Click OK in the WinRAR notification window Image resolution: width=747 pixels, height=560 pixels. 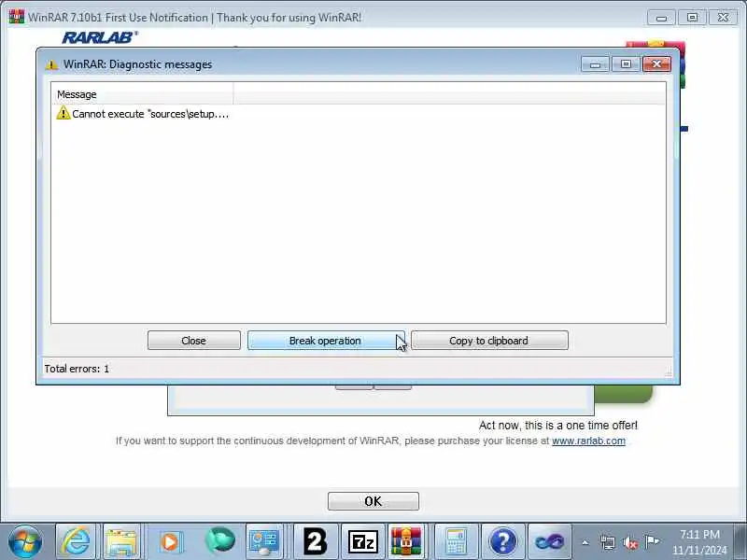(373, 501)
